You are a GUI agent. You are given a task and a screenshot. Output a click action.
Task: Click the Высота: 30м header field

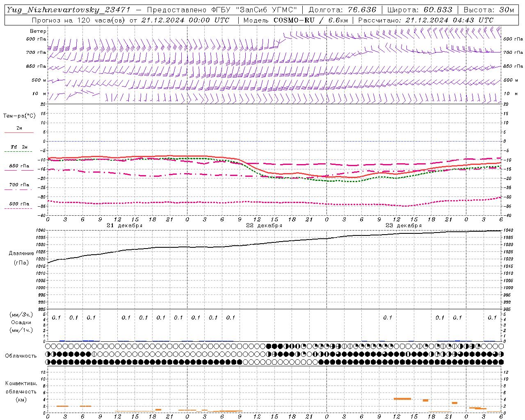(x=488, y=10)
